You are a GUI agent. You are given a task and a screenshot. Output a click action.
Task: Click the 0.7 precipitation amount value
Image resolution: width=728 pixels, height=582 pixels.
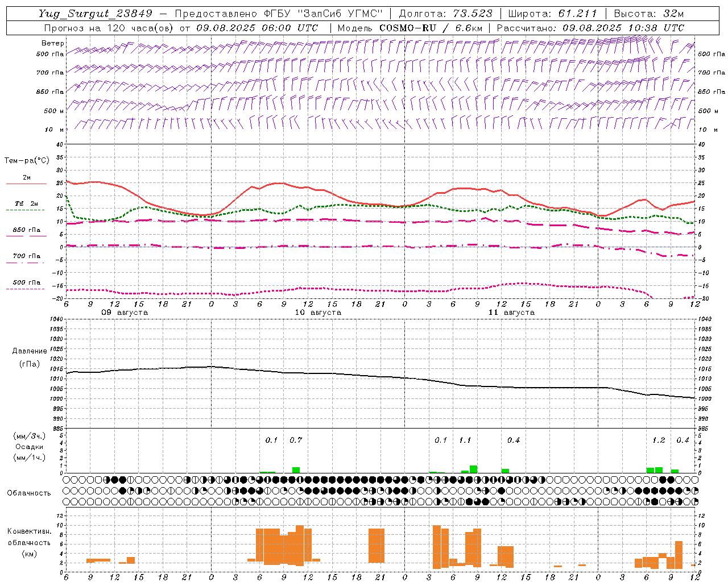coord(296,440)
